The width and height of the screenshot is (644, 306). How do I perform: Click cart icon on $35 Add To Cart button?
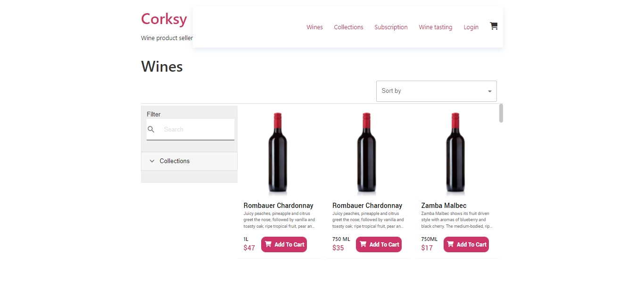click(x=363, y=244)
